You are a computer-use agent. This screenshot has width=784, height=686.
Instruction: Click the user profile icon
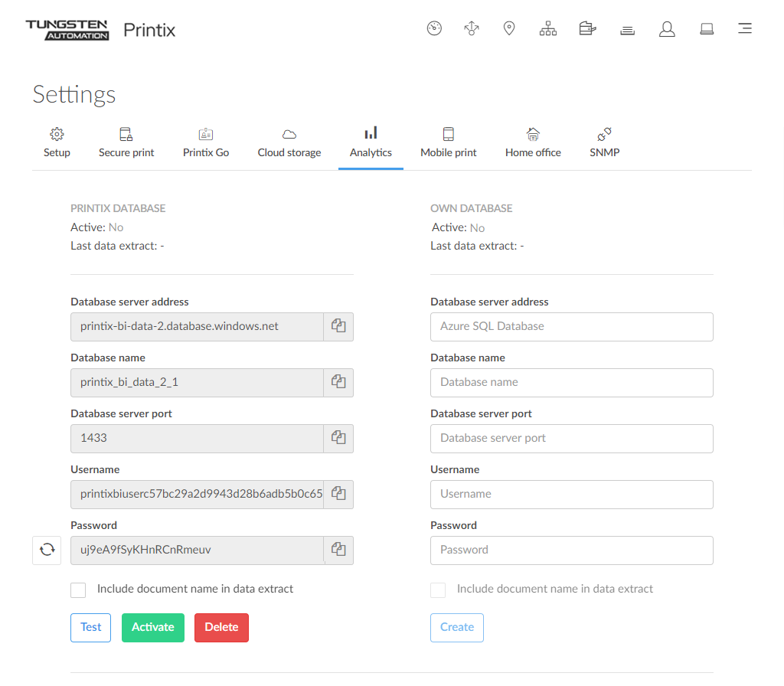(x=667, y=29)
